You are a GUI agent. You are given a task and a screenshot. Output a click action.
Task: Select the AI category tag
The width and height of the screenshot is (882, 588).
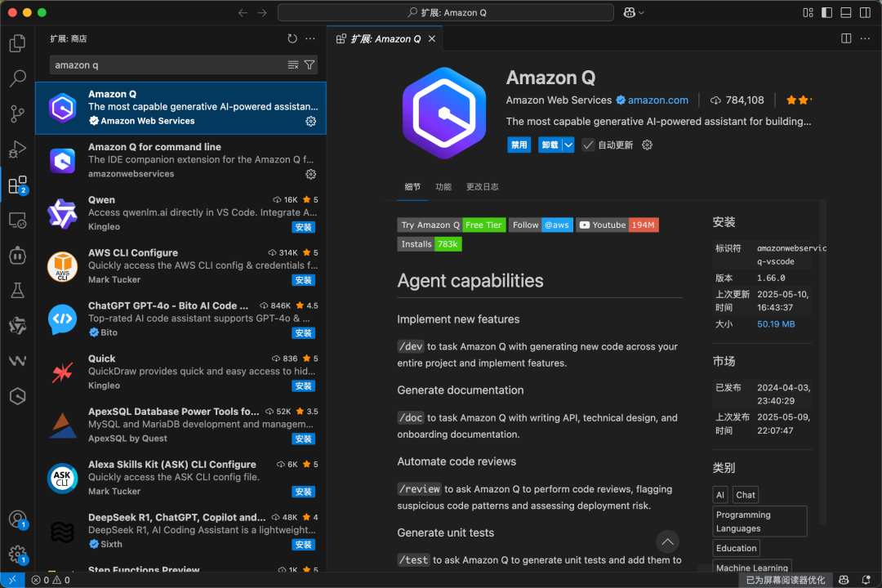pos(719,495)
